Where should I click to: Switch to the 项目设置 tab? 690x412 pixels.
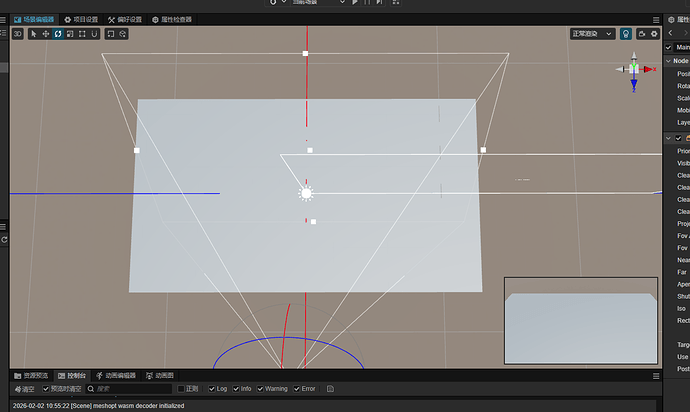coord(81,19)
